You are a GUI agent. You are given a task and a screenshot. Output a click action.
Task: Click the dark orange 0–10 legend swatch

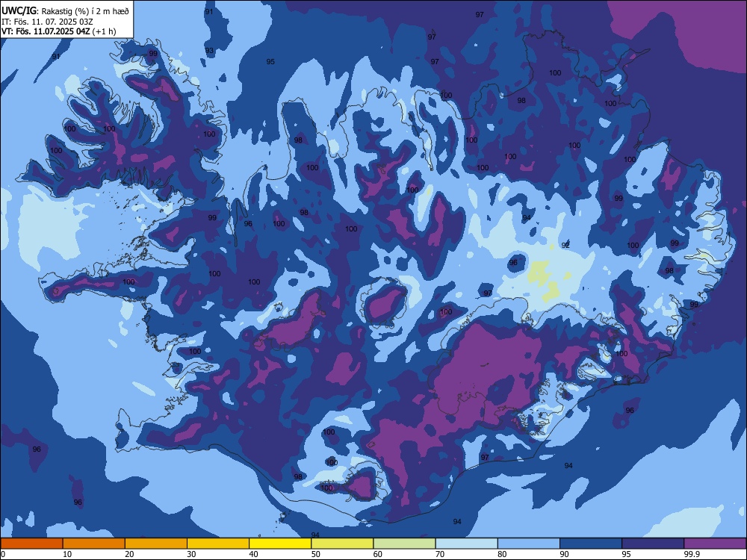click(x=31, y=544)
